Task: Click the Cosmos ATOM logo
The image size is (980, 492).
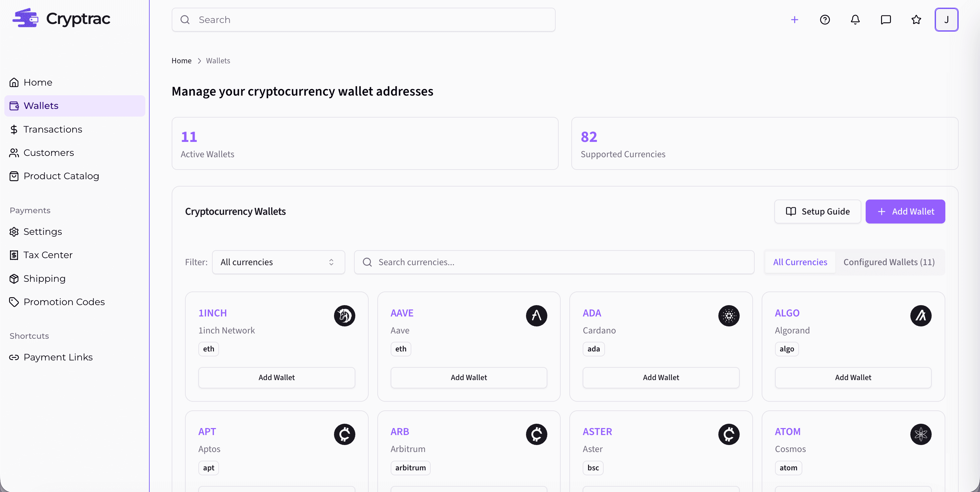Action: point(921,434)
